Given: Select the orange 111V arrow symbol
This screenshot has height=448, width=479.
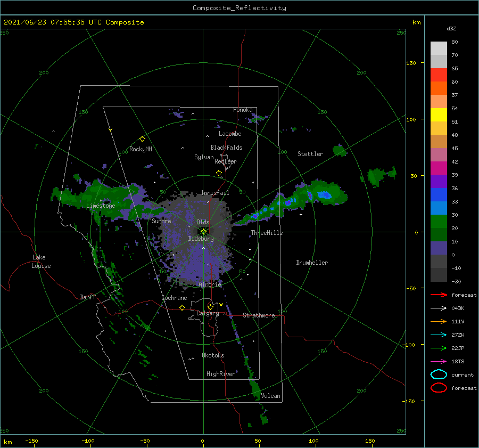Looking at the screenshot, I should 439,321.
